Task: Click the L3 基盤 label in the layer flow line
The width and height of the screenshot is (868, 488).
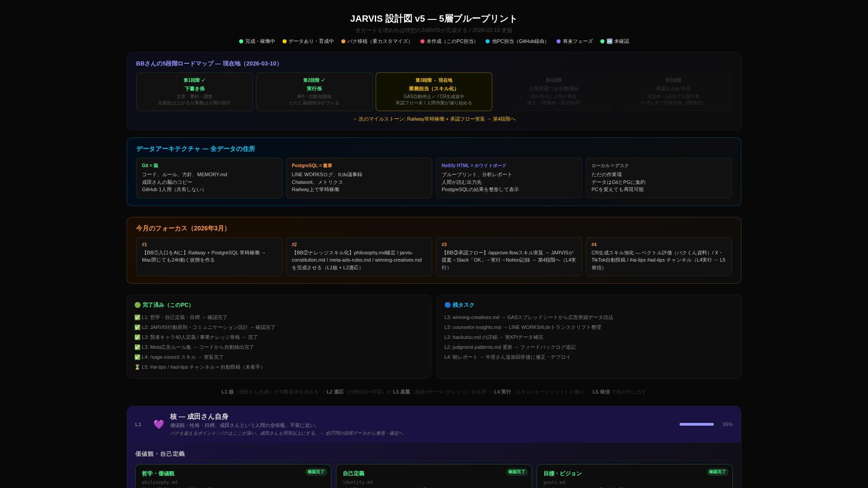Action: [x=401, y=392]
